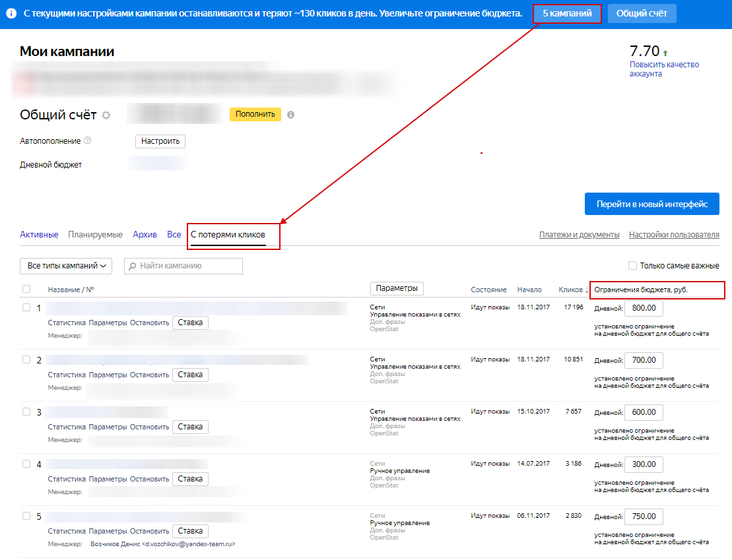Click Ставка button for campaign 4
Screen dimensions: 732x560
190,479
